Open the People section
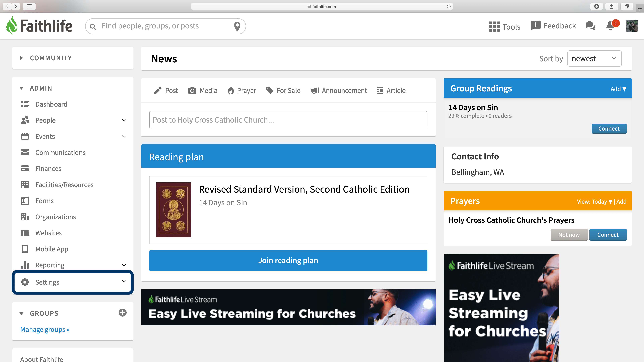 pyautogui.click(x=45, y=120)
